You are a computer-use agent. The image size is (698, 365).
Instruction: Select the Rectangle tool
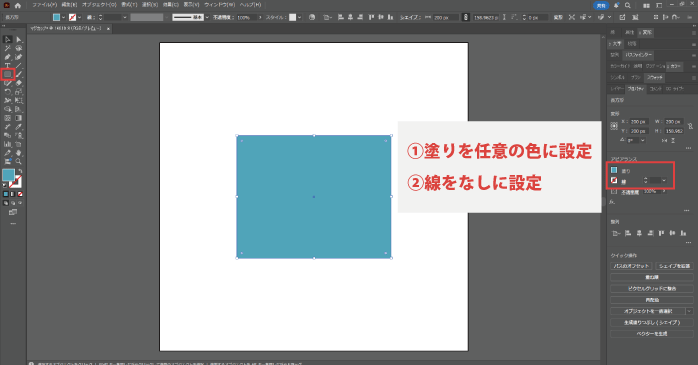click(x=8, y=74)
